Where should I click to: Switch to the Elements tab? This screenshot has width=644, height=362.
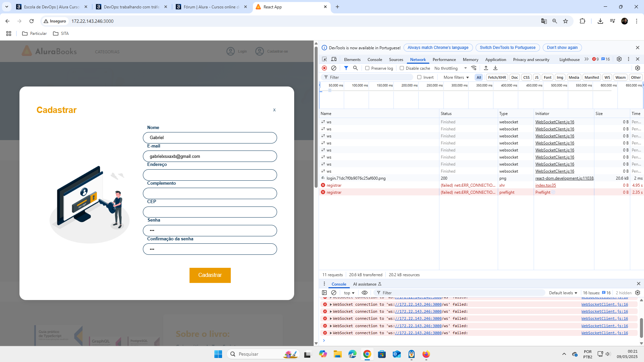[x=352, y=59]
